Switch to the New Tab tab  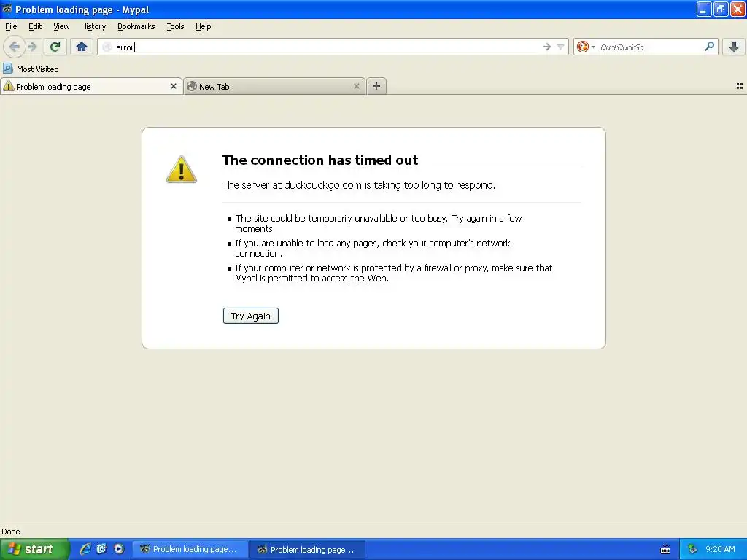(274, 86)
